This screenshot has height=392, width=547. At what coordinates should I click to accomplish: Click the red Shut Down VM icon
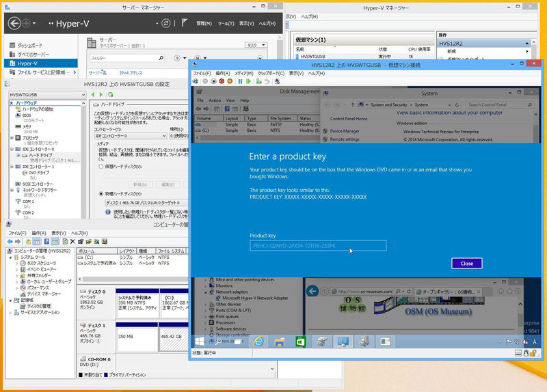[x=222, y=81]
